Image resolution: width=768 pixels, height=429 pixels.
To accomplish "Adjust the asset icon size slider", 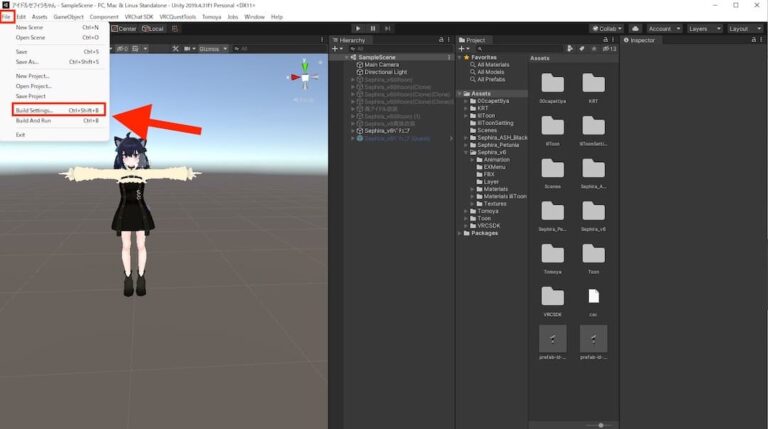I will pos(601,425).
